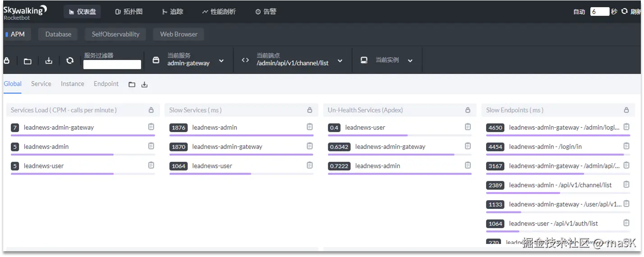Image resolution: width=644 pixels, height=257 pixels.
Task: Click the Skywalking Rocketbot logo
Action: click(24, 12)
